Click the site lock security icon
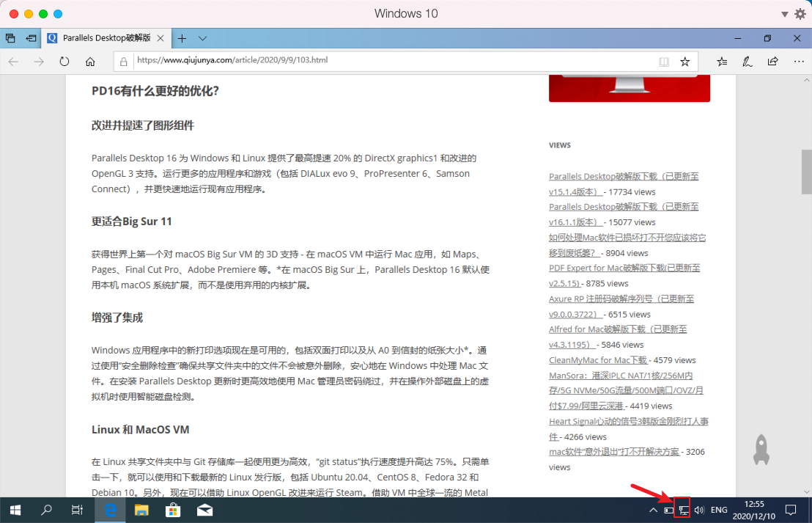 pyautogui.click(x=123, y=62)
